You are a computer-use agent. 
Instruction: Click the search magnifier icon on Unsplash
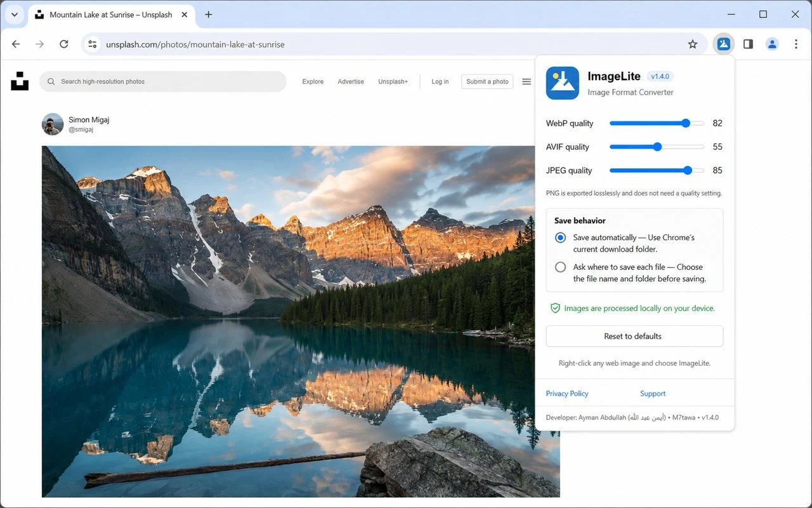(51, 81)
